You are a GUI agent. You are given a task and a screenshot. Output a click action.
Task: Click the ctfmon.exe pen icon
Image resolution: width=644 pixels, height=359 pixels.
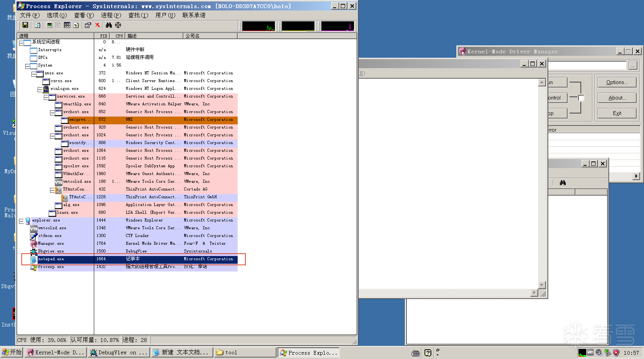(33, 236)
